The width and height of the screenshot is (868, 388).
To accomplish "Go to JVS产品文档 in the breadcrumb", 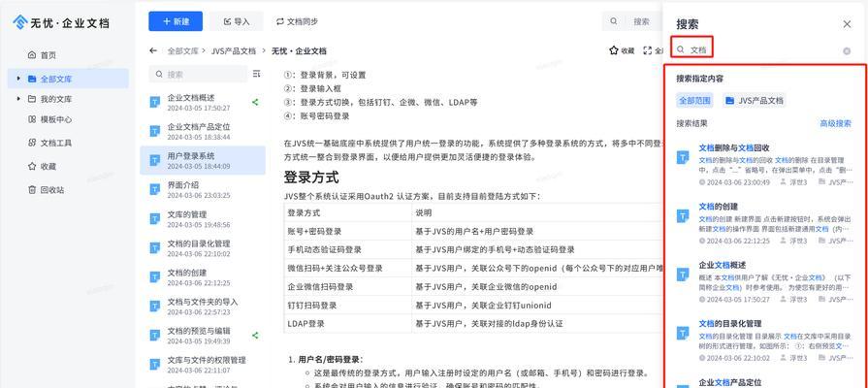I will point(234,50).
